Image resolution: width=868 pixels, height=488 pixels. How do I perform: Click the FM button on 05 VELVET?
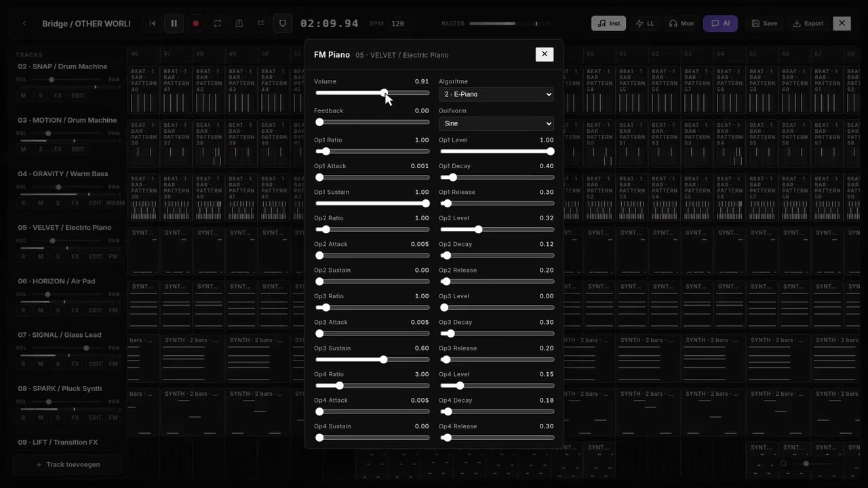[x=113, y=257]
